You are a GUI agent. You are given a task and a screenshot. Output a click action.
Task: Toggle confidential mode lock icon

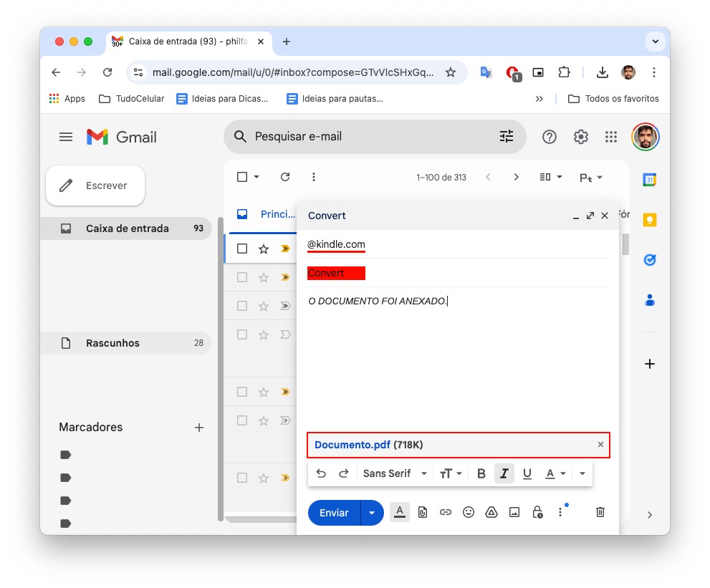(x=537, y=512)
